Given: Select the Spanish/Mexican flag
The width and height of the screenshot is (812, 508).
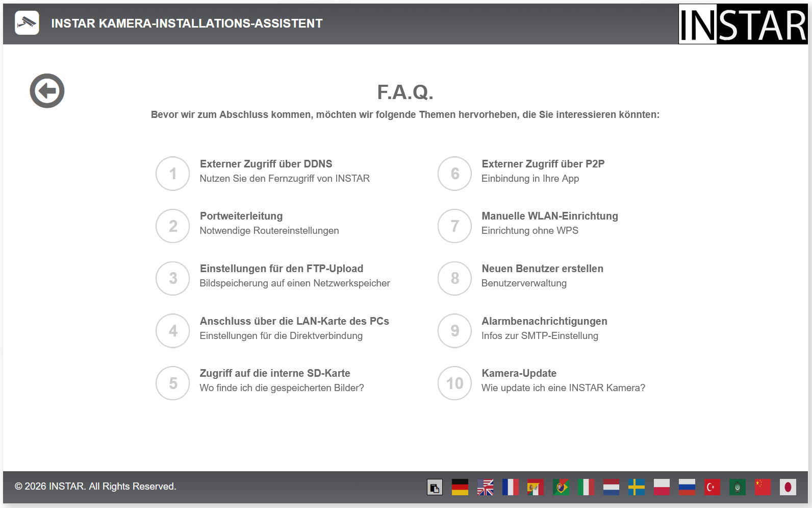Looking at the screenshot, I should pos(536,487).
